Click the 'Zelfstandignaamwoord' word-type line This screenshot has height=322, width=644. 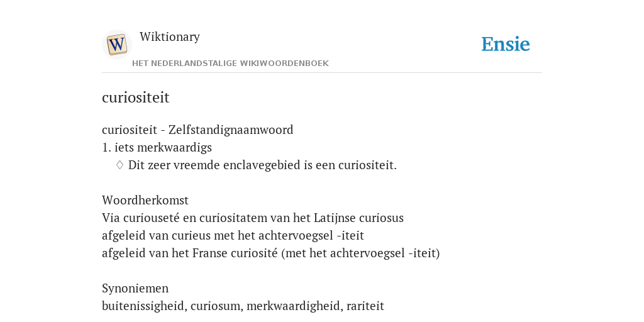point(197,130)
